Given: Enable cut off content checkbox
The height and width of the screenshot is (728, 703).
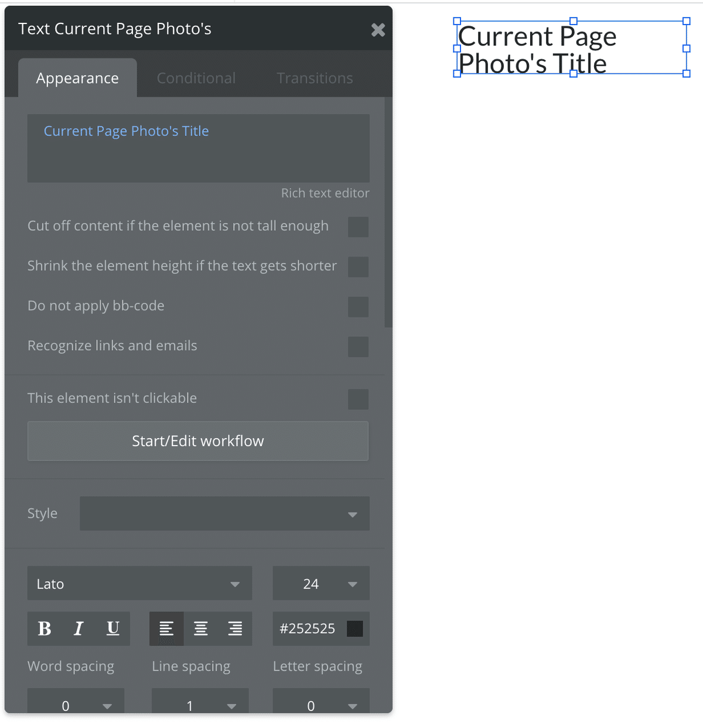Looking at the screenshot, I should (x=358, y=227).
